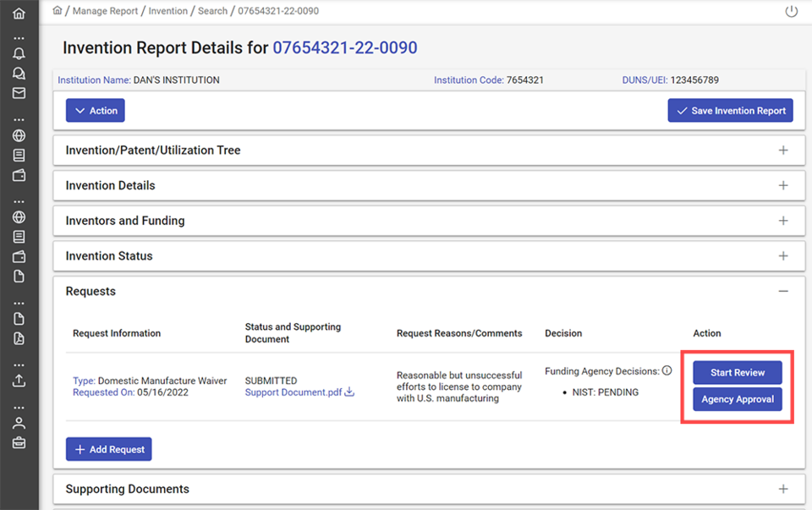Open the chat messages icon in the sidebar
Viewport: 812px width, 510px height.
click(x=19, y=73)
